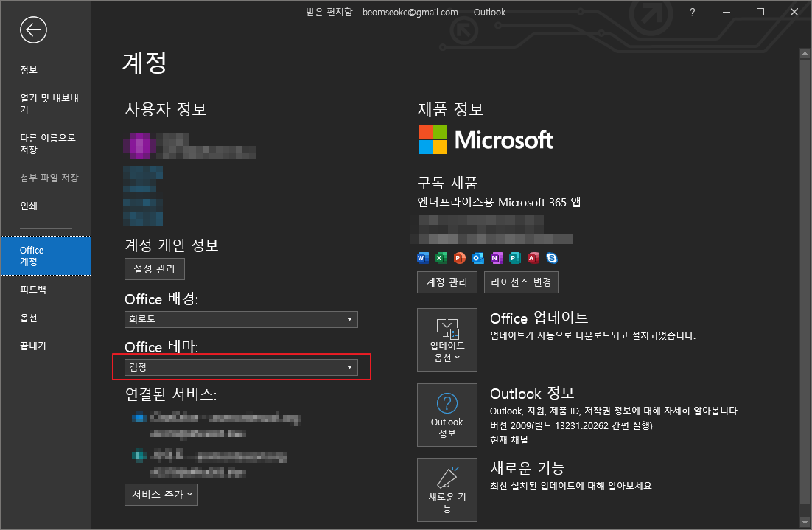The image size is (812, 530).
Task: Select 정보 in the sidebar
Action: click(x=46, y=70)
